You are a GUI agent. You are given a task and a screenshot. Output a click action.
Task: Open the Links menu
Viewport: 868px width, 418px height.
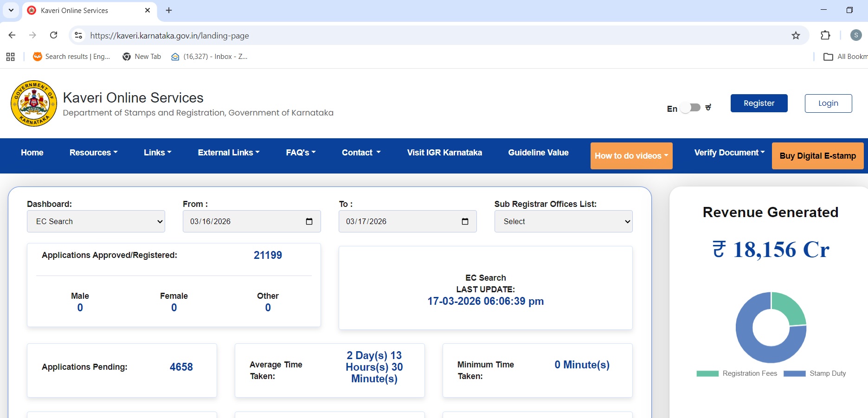coord(157,153)
